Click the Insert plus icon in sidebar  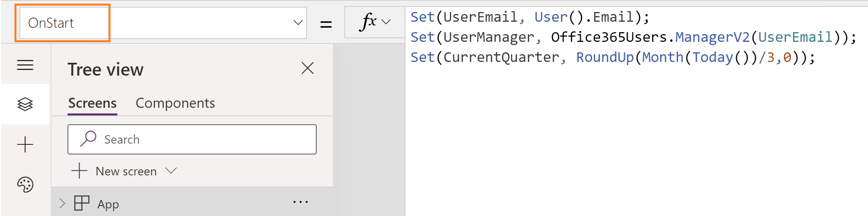tap(25, 144)
